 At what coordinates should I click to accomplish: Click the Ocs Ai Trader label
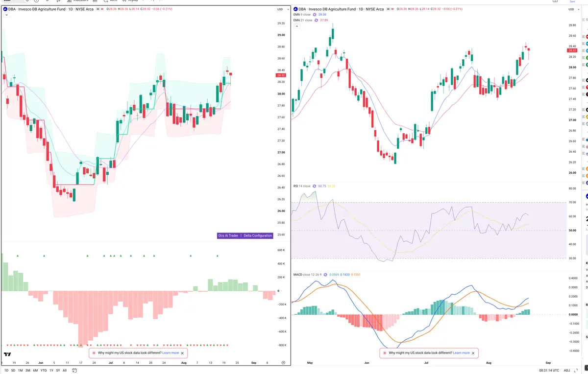click(x=228, y=235)
